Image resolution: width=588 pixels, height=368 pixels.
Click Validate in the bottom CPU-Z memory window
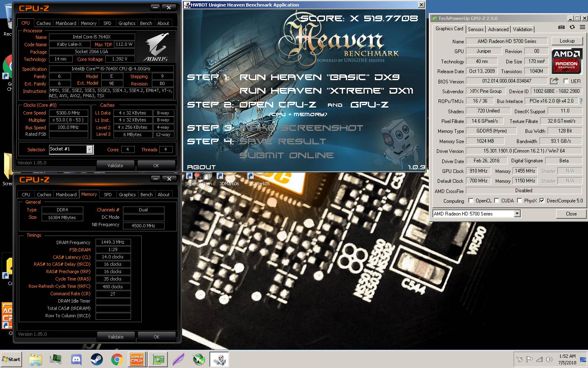116,337
